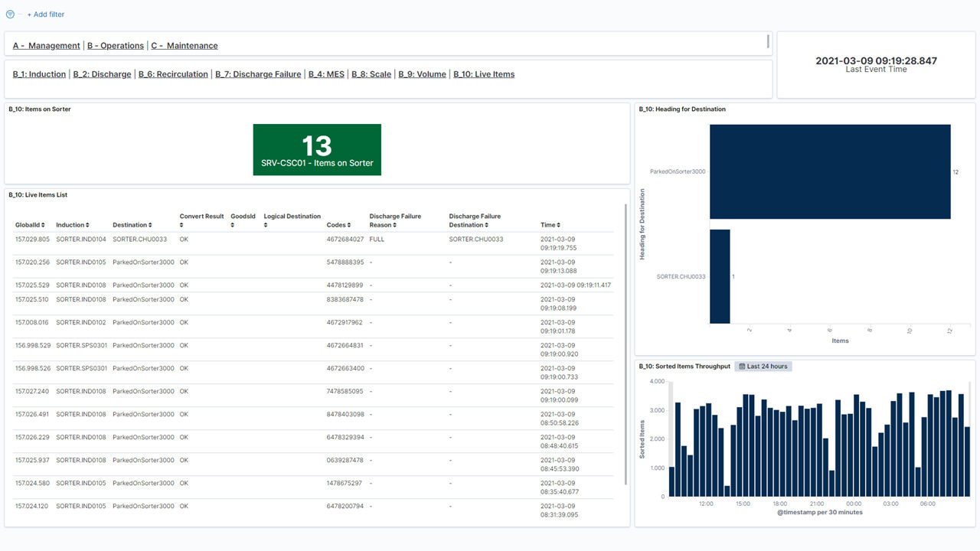The image size is (980, 551).
Task: Sort by Induction column arrows
Action: 87,225
